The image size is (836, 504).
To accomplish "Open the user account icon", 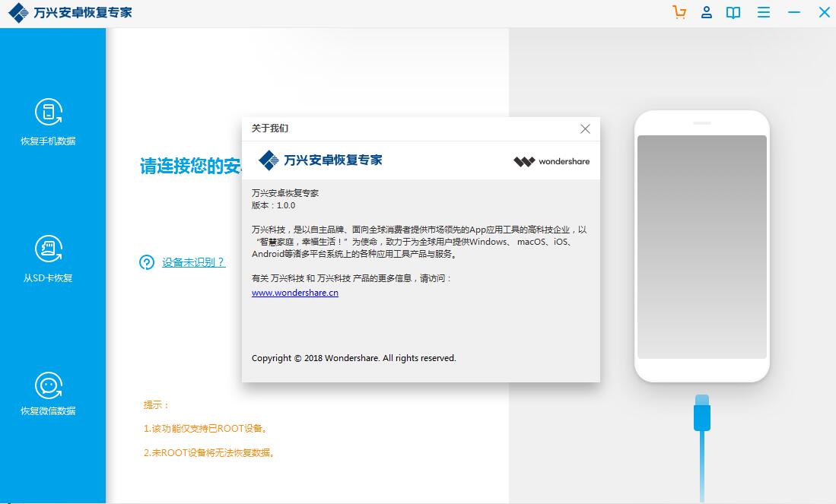I will tap(707, 12).
